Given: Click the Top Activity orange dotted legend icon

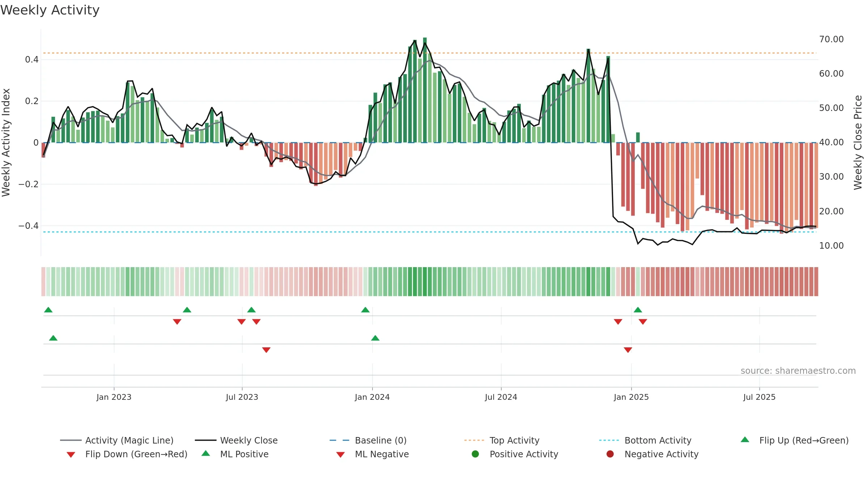Looking at the screenshot, I should tap(474, 440).
